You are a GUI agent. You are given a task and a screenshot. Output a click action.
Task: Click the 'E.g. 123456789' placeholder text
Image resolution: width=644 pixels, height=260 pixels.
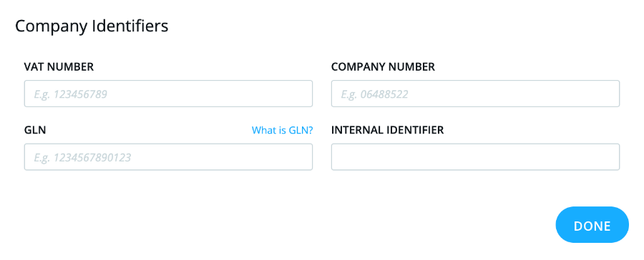[71, 94]
